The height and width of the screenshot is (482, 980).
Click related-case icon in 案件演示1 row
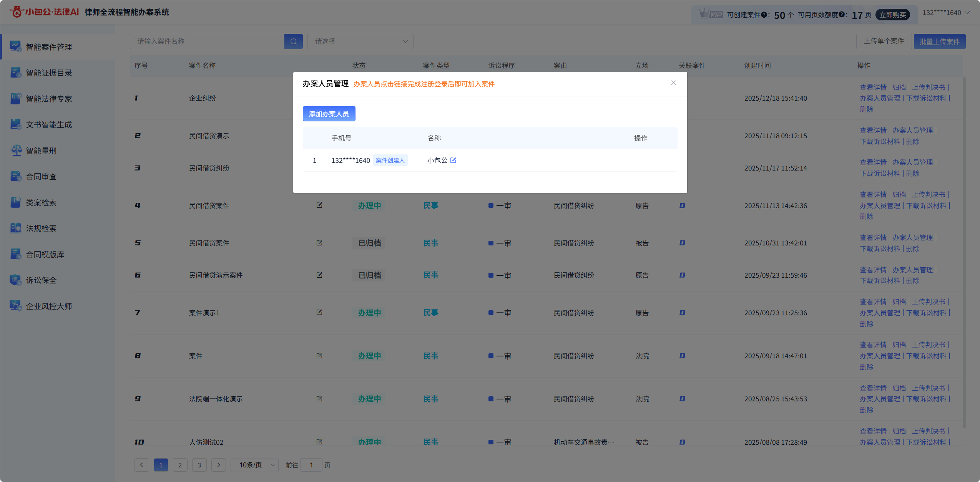coord(682,313)
